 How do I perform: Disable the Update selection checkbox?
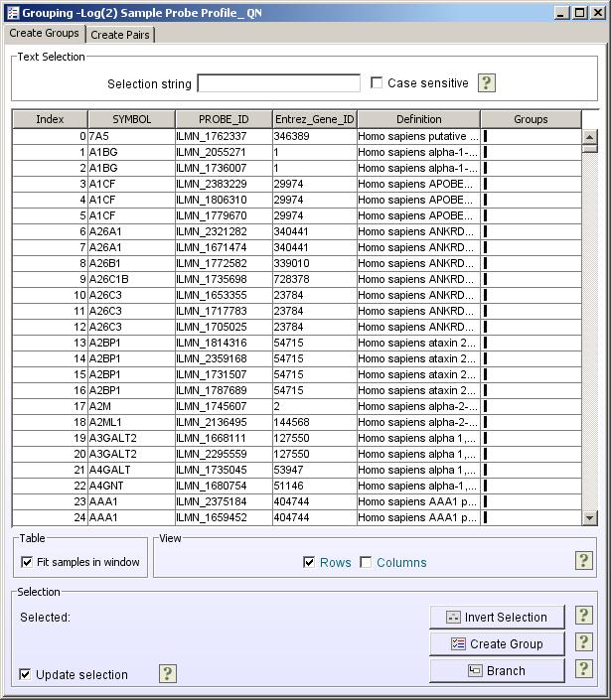[25, 674]
